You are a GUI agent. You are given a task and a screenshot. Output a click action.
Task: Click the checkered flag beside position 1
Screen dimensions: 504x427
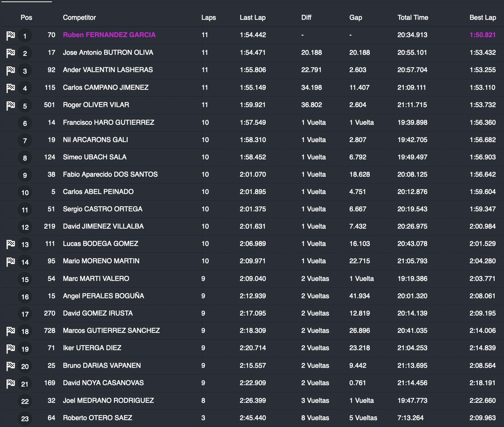[x=11, y=35]
